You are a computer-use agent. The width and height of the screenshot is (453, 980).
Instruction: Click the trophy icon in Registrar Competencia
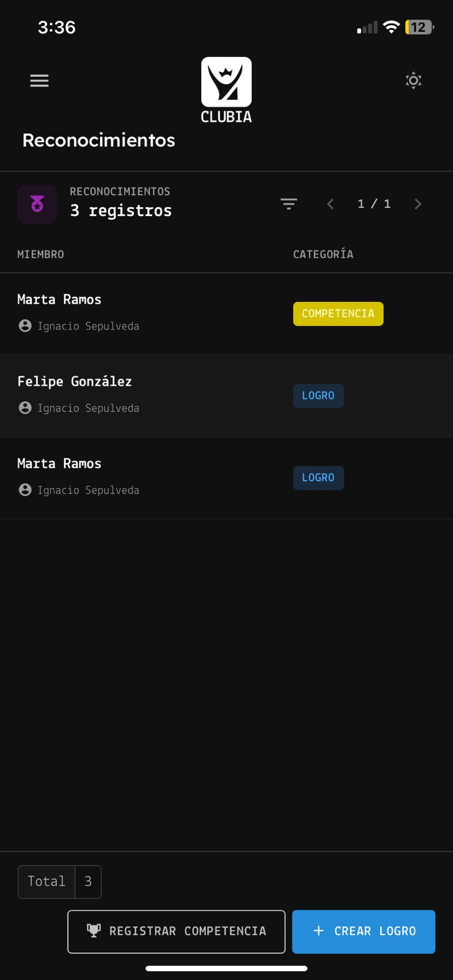(94, 930)
